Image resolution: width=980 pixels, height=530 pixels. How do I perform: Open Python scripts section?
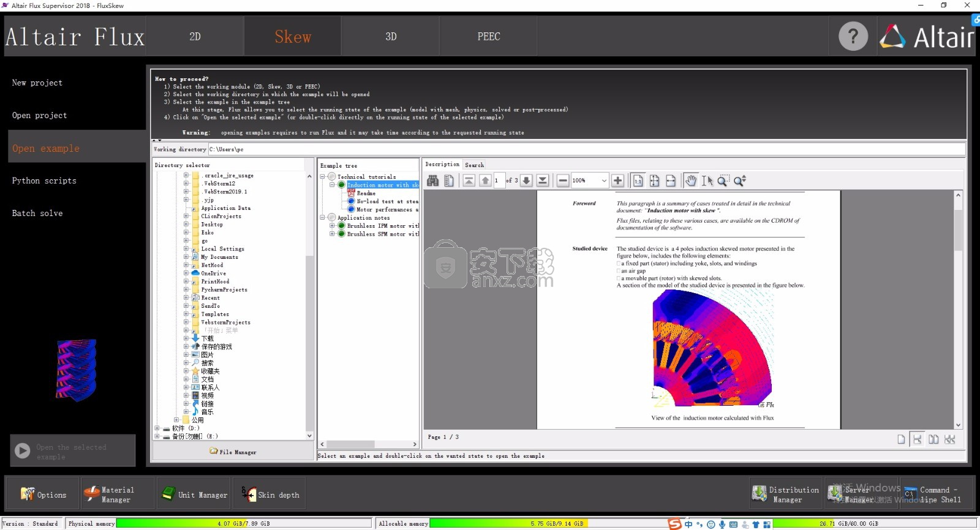click(x=44, y=181)
